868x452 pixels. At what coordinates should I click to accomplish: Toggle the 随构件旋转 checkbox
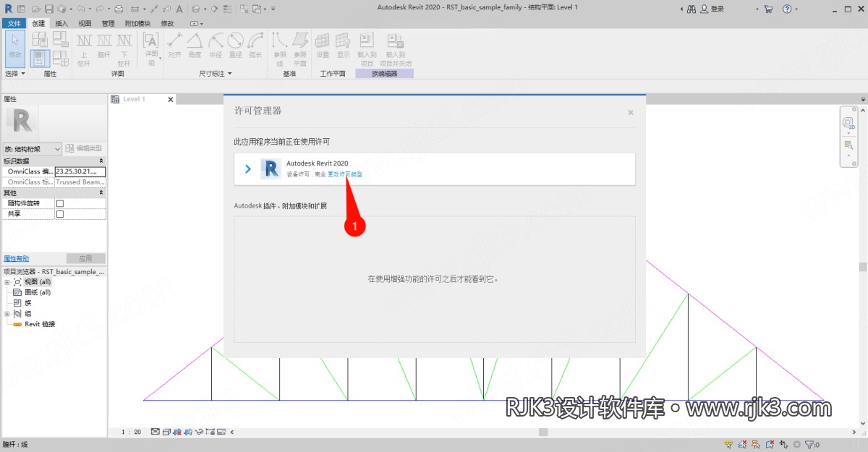tap(60, 204)
